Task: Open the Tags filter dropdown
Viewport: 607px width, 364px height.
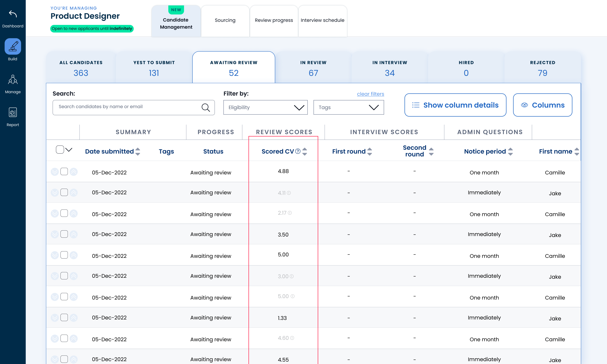Action: point(348,107)
